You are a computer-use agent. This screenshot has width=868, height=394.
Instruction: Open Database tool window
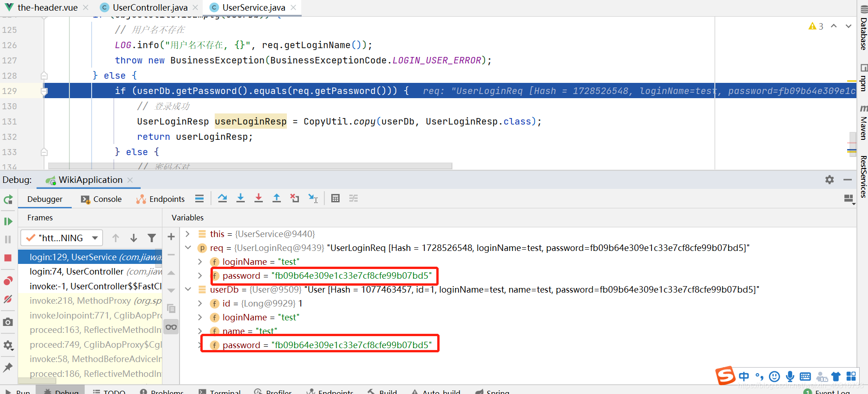[863, 29]
